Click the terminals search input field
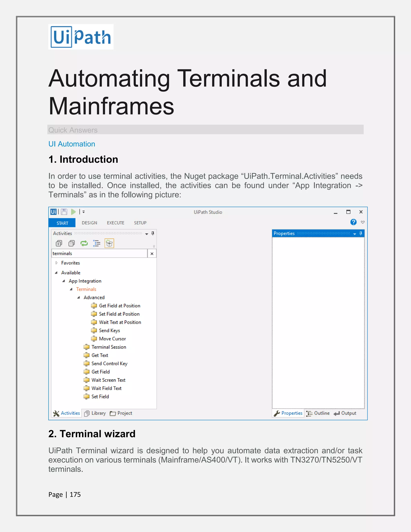411x532 pixels. coord(99,254)
